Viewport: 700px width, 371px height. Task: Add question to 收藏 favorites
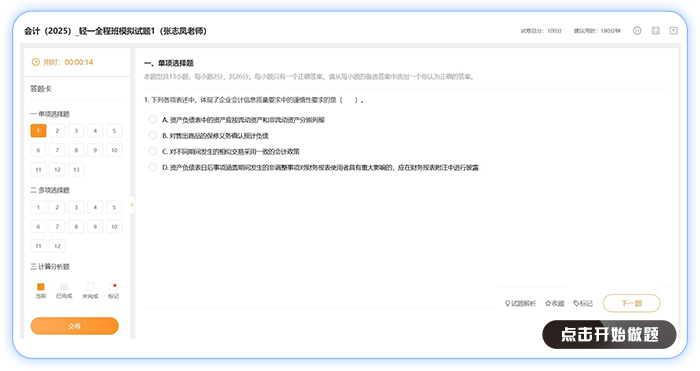pos(555,304)
